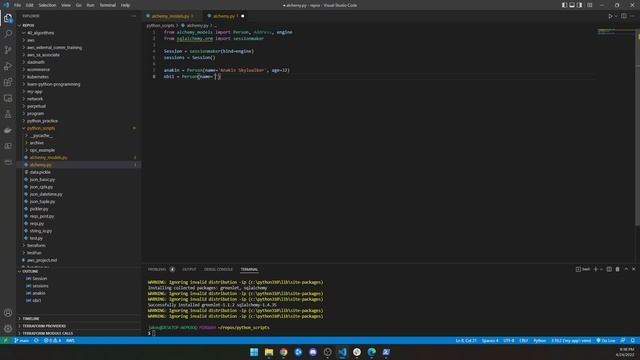Kill the terminal with the trash icon

point(618,269)
